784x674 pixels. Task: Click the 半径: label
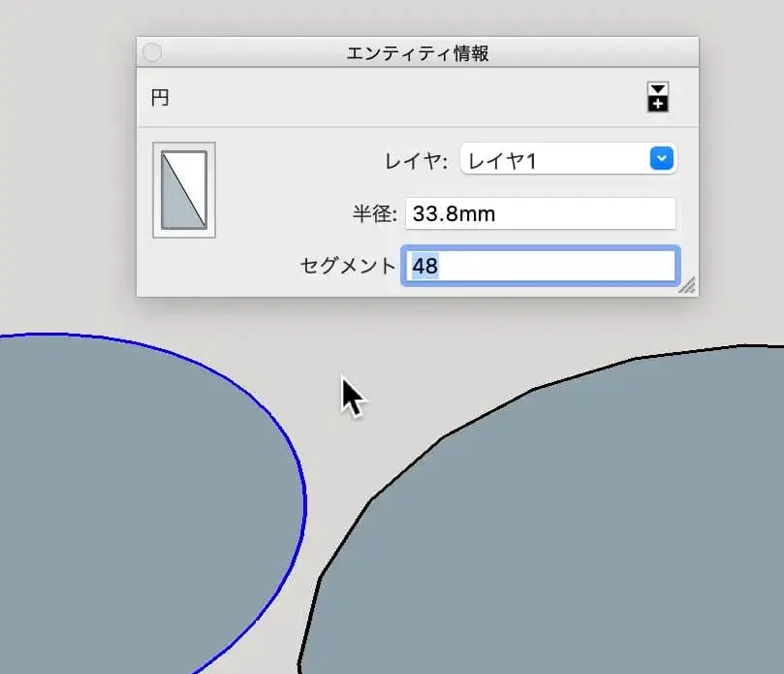[375, 213]
